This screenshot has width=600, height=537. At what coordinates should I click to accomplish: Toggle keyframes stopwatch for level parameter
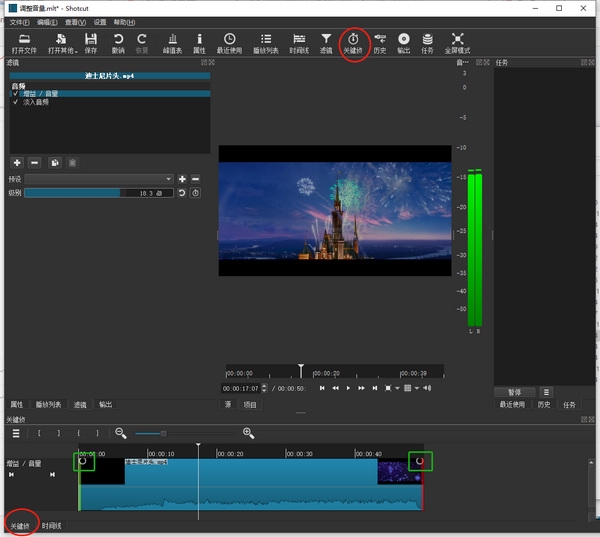click(196, 193)
